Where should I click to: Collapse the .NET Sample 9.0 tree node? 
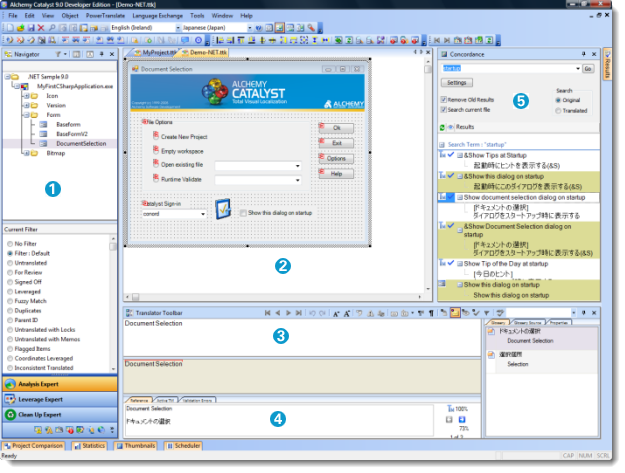(x=8, y=77)
